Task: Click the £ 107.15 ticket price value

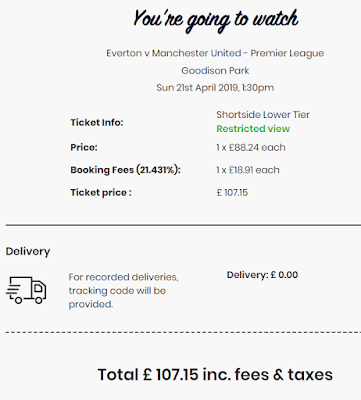Action: point(232,193)
